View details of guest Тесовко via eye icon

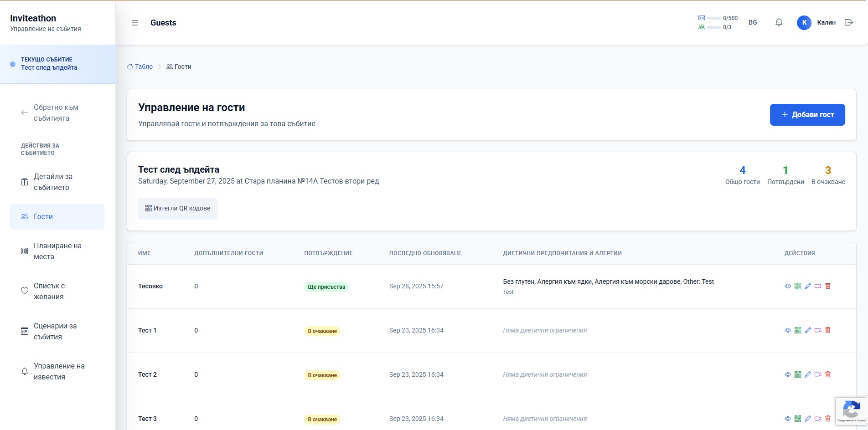pos(787,286)
